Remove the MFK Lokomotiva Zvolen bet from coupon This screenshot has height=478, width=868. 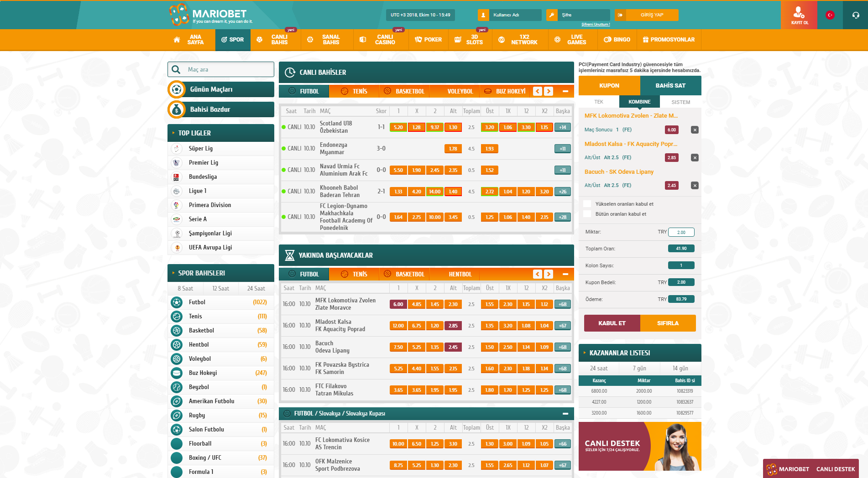point(695,130)
